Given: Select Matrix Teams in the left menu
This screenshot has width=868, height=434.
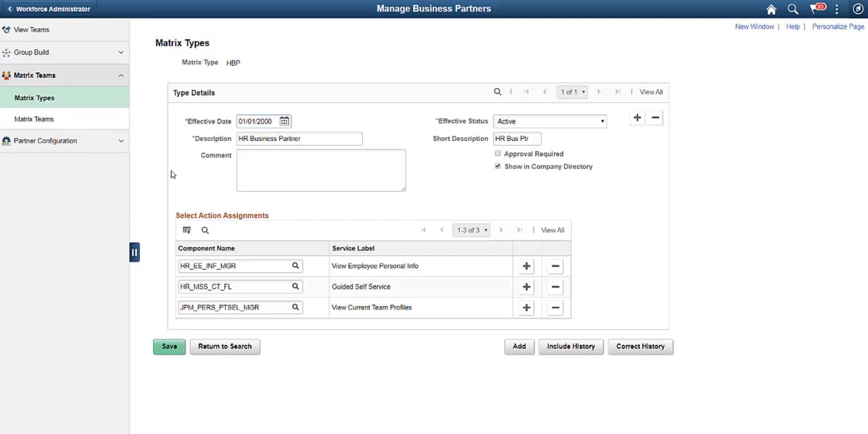Looking at the screenshot, I should (x=34, y=119).
